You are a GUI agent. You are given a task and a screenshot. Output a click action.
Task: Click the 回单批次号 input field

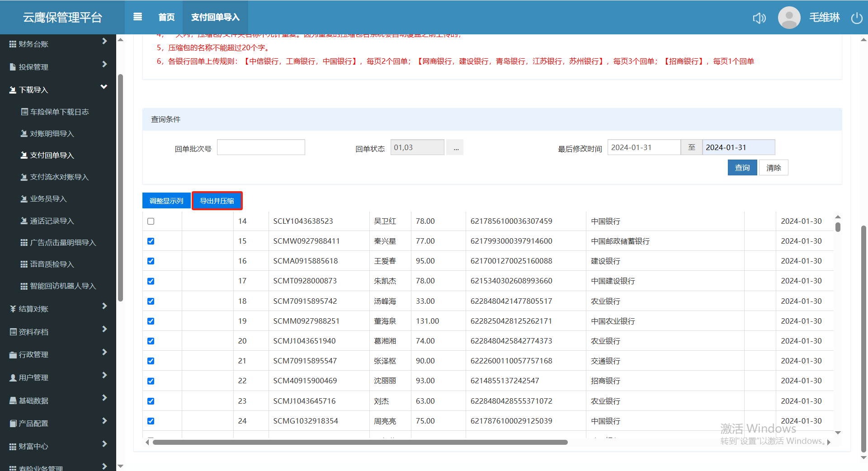point(261,147)
